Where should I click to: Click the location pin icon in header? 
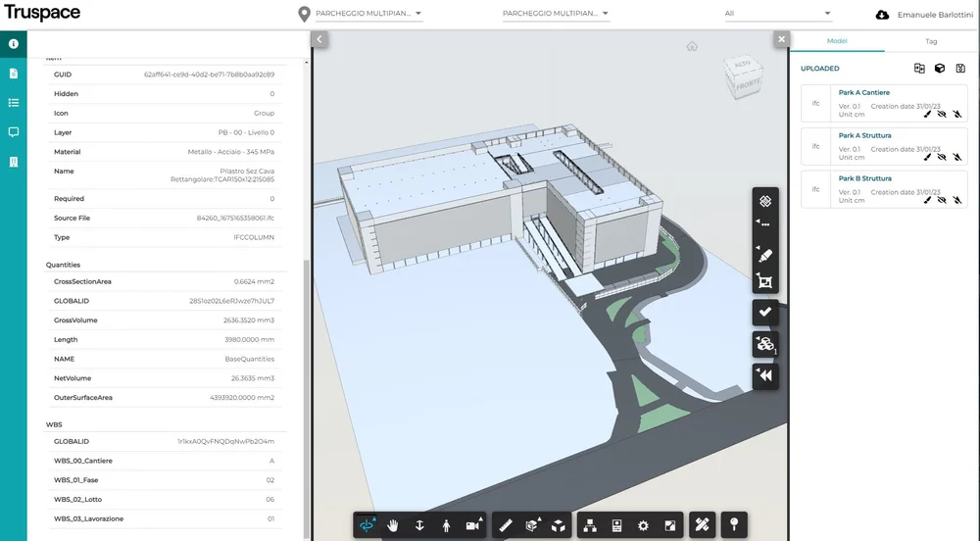304,14
